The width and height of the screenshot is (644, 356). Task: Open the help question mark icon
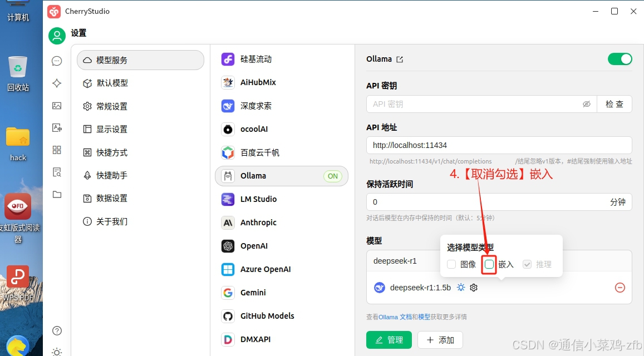click(57, 330)
